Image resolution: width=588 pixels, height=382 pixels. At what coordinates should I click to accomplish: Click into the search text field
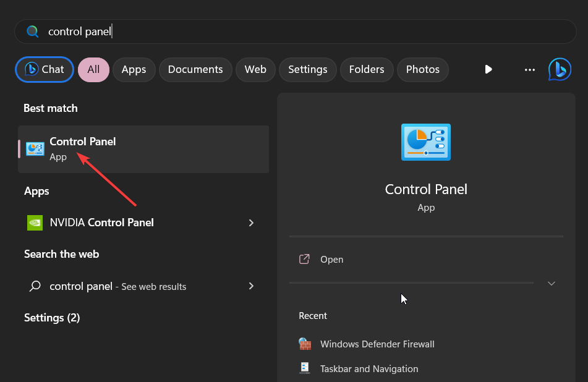(x=296, y=32)
